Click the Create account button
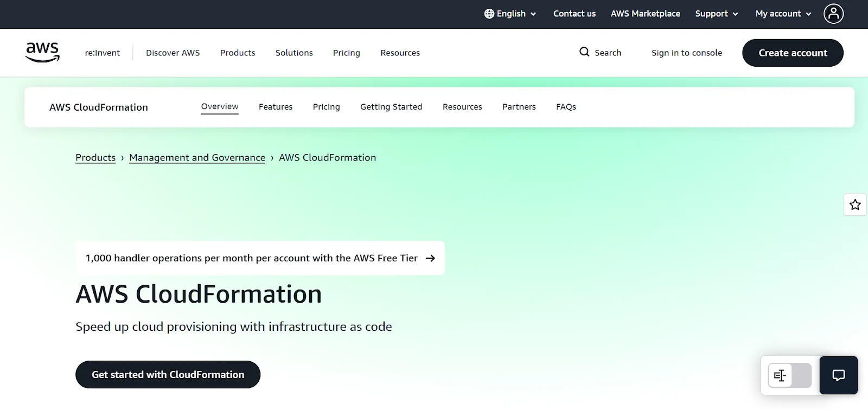 pyautogui.click(x=793, y=53)
